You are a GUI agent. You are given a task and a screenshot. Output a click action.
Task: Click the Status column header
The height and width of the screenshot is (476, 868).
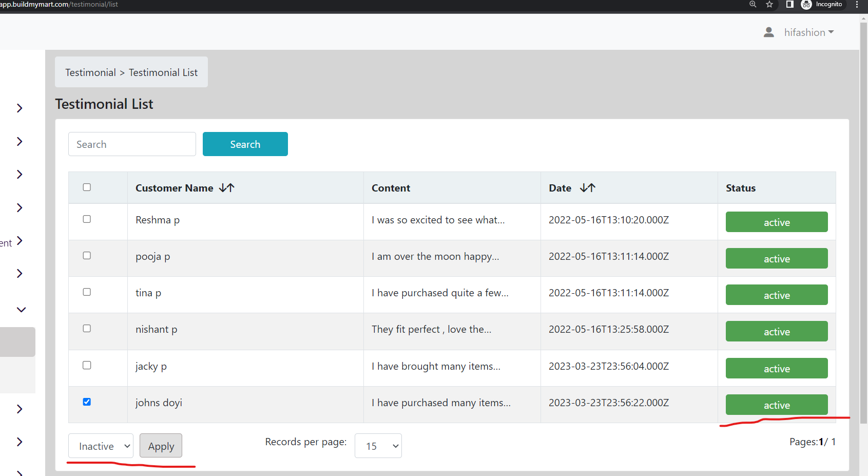coord(740,188)
